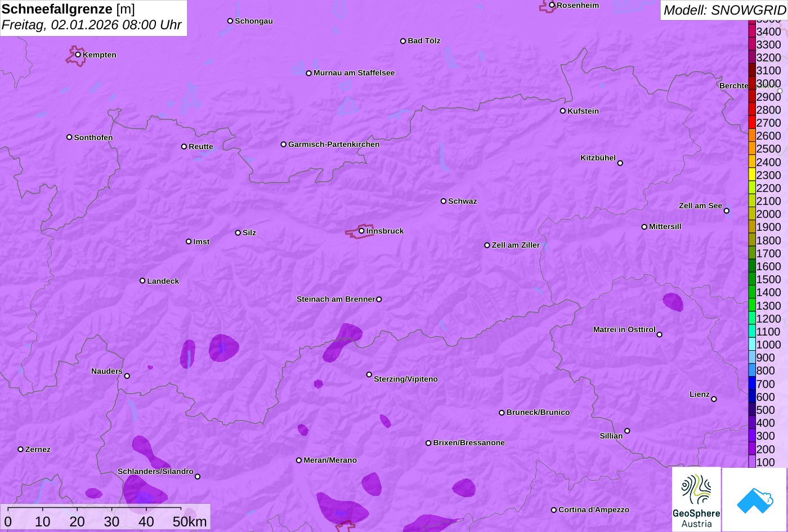The height and width of the screenshot is (532, 788).
Task: Click the Murnau am Staffelsee label
Action: 354,73
